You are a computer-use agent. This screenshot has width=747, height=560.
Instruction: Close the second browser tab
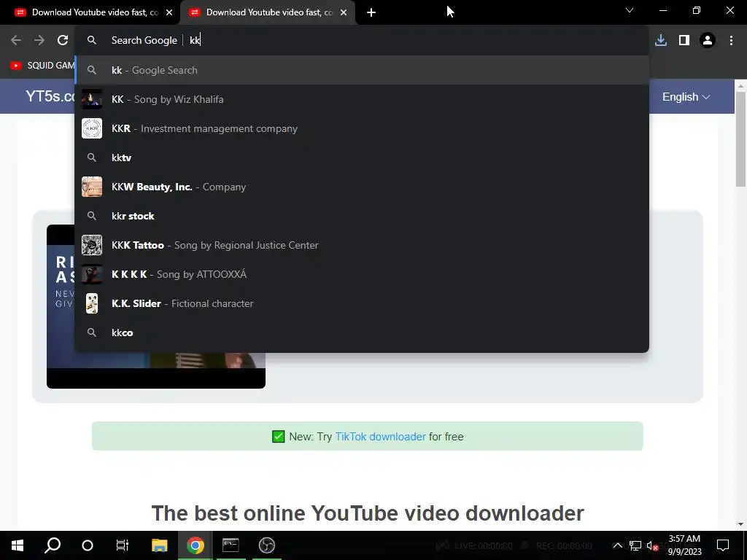pyautogui.click(x=344, y=12)
